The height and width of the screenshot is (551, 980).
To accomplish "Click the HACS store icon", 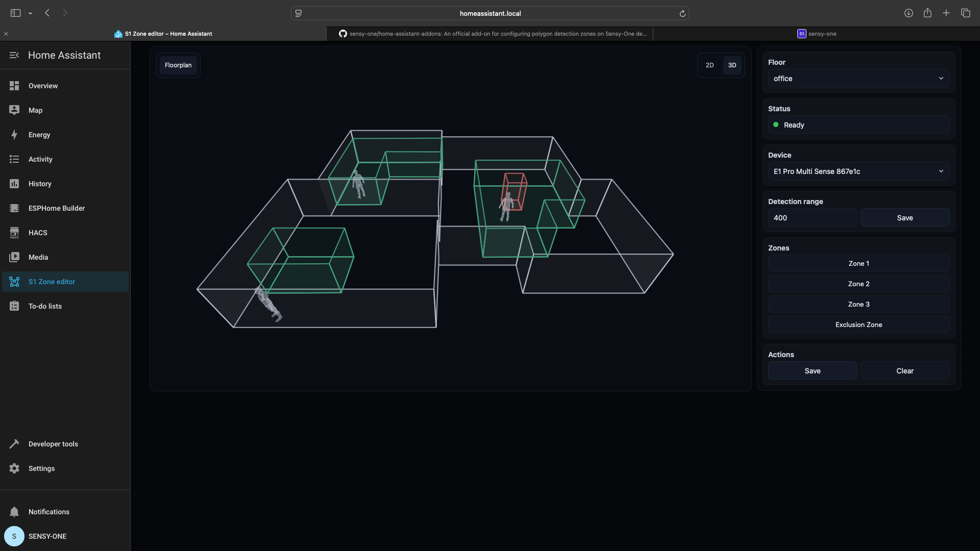I will pyautogui.click(x=14, y=233).
